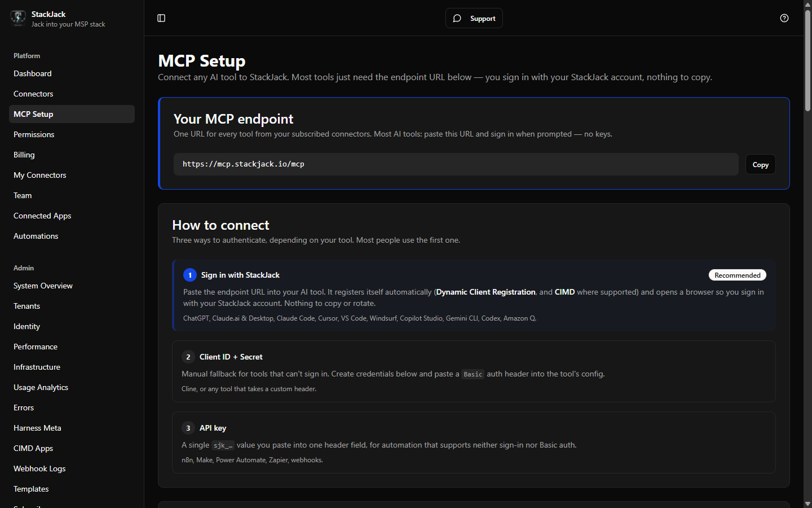
Task: Open Templates admin page
Action: 72,489
